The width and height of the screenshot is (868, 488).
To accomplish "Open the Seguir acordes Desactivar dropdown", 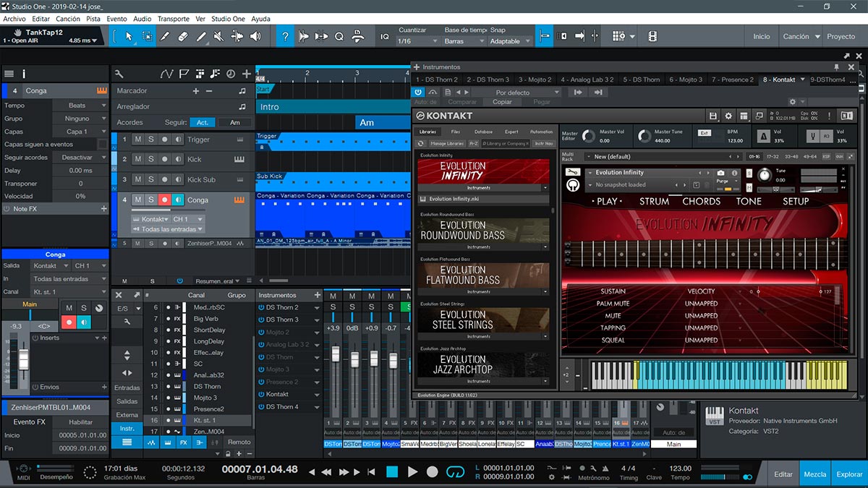I will coord(80,158).
